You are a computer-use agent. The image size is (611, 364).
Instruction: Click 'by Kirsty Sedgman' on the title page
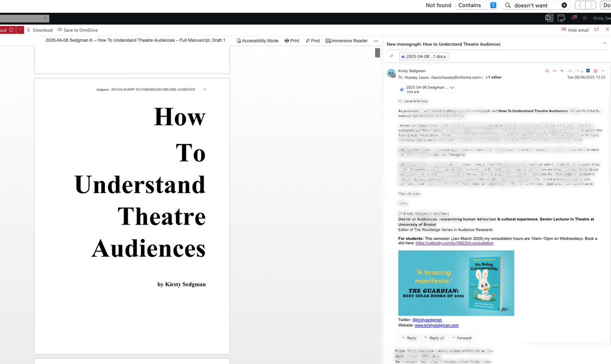182,284
